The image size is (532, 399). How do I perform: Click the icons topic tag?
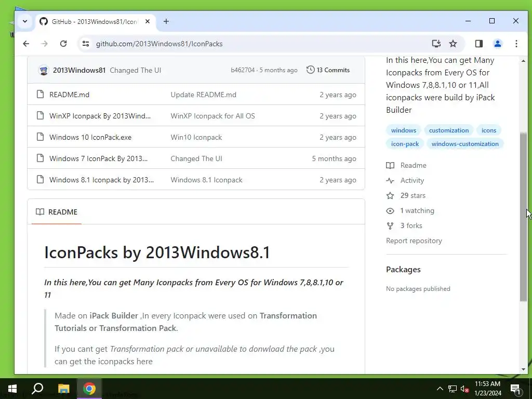click(488, 130)
